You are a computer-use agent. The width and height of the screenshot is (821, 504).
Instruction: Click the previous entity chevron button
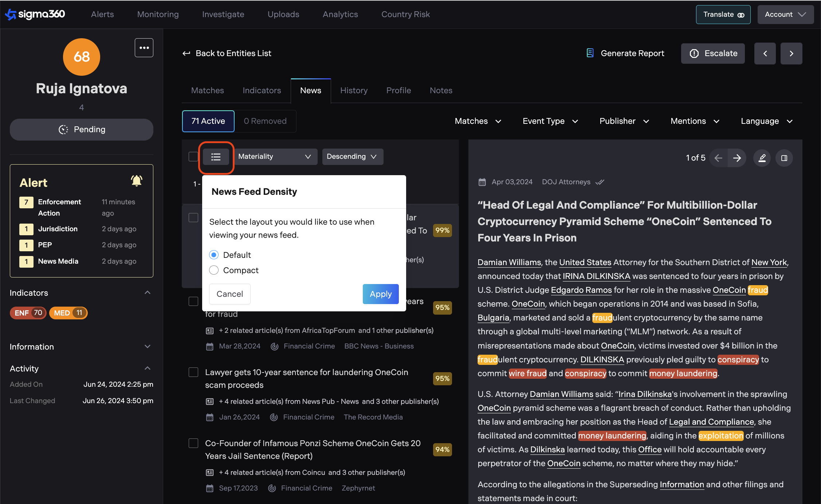pyautogui.click(x=765, y=54)
